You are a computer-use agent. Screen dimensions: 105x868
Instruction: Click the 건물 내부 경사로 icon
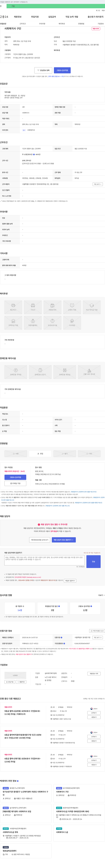(x=89, y=372)
